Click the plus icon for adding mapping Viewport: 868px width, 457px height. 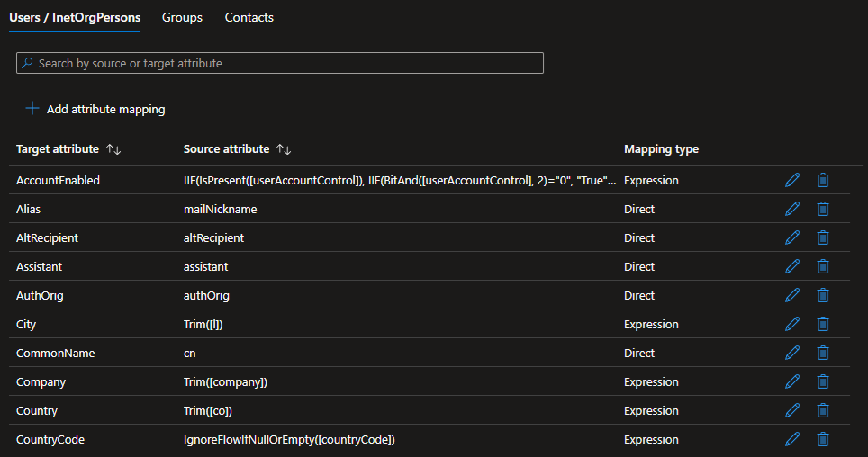coord(32,109)
